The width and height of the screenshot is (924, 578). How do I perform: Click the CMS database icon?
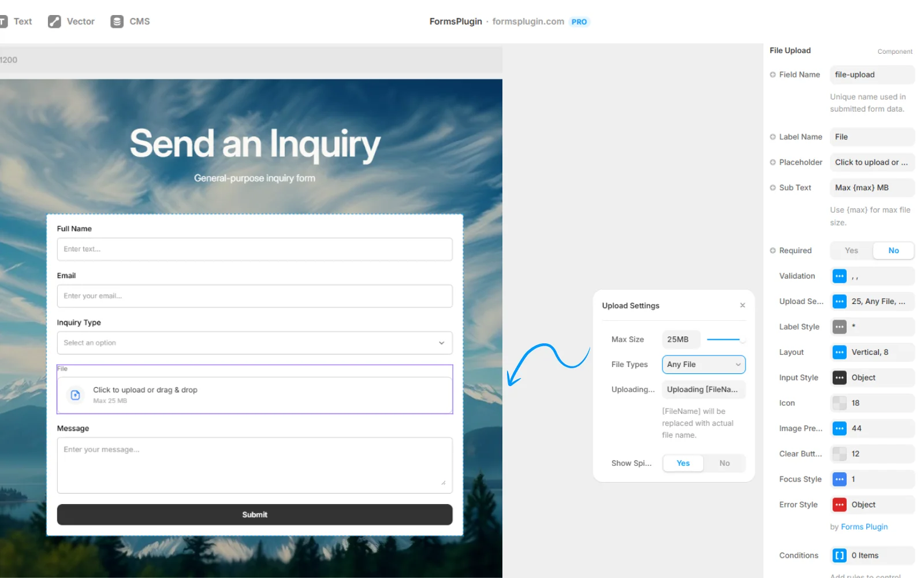pyautogui.click(x=117, y=21)
